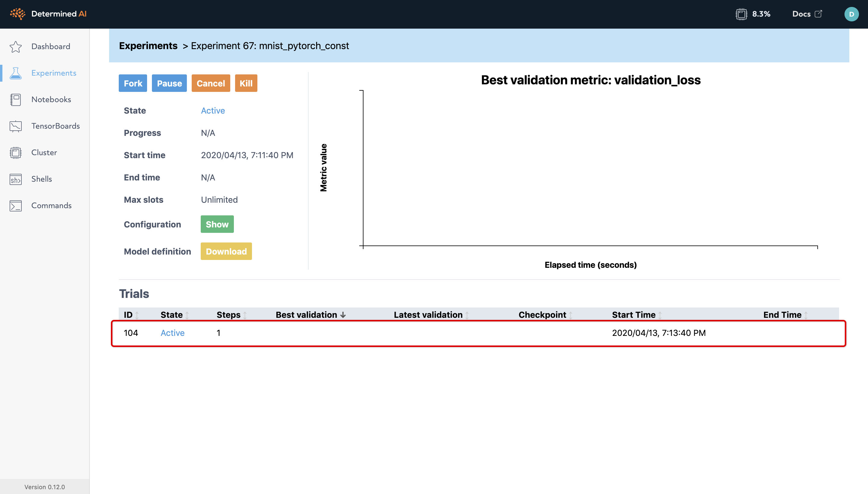Sort trials by End Time arrows
Viewport: 868px width, 494px height.
pyautogui.click(x=806, y=315)
